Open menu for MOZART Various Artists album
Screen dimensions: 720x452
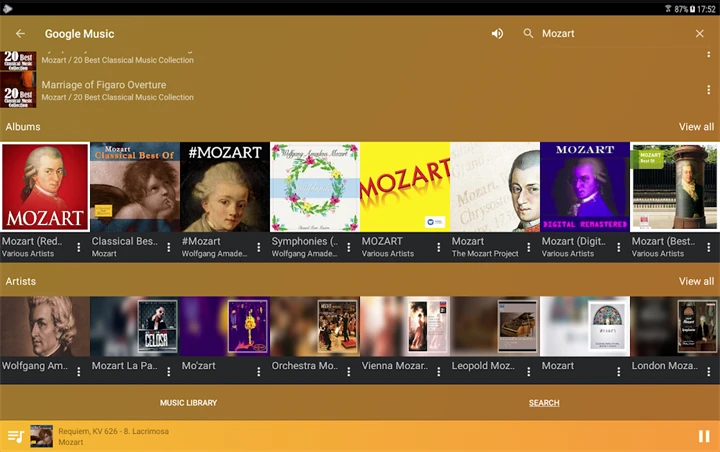tap(439, 248)
